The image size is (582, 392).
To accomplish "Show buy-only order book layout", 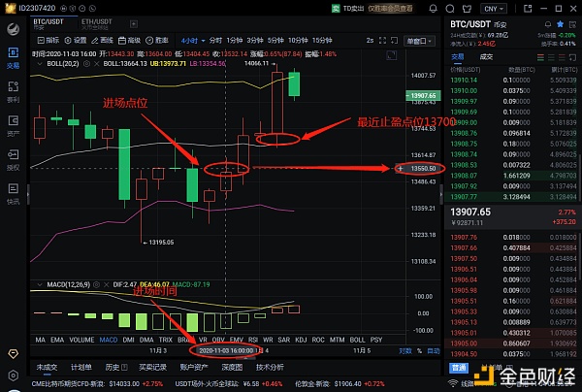I will pyautogui.click(x=552, y=57).
